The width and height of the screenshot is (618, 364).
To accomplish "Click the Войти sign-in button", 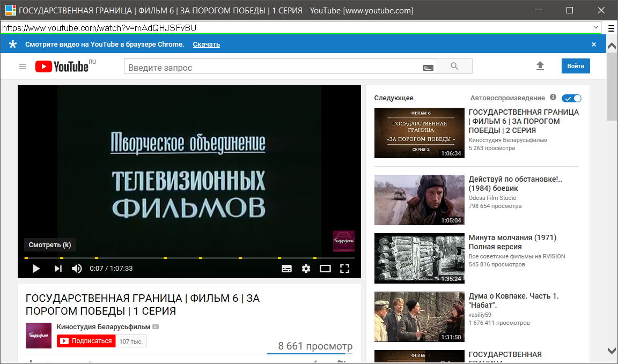I will click(576, 66).
